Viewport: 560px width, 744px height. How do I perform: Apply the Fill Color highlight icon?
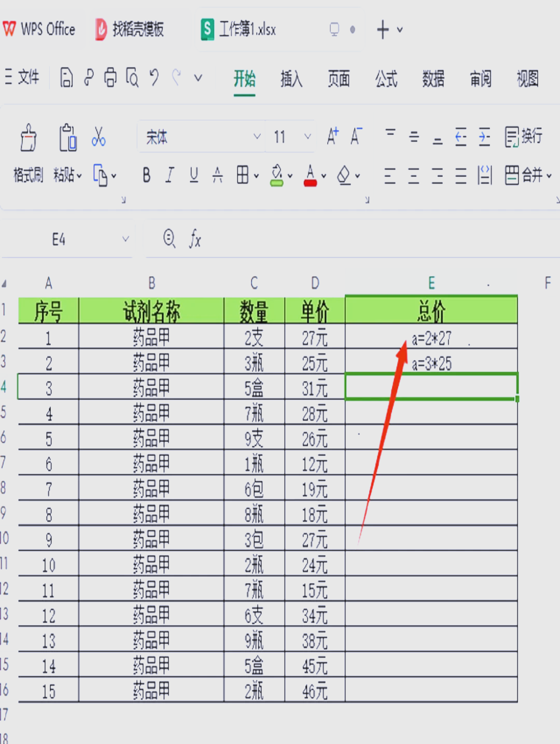point(276,175)
